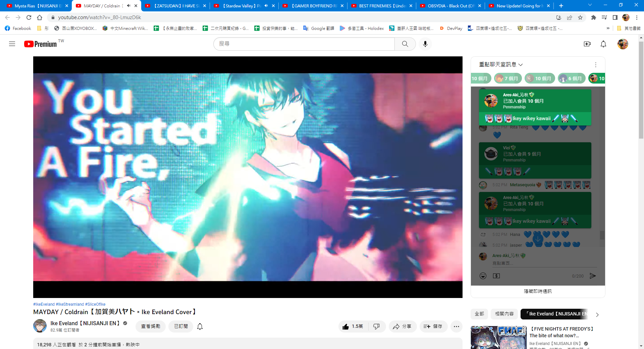Toggle Chrome side panel icon
The height and width of the screenshot is (349, 644).
tap(615, 17)
